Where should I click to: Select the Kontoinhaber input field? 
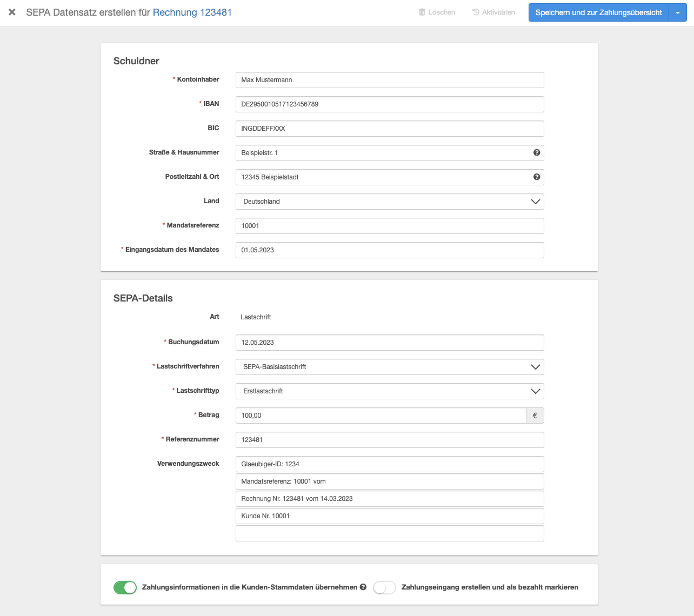(x=389, y=80)
